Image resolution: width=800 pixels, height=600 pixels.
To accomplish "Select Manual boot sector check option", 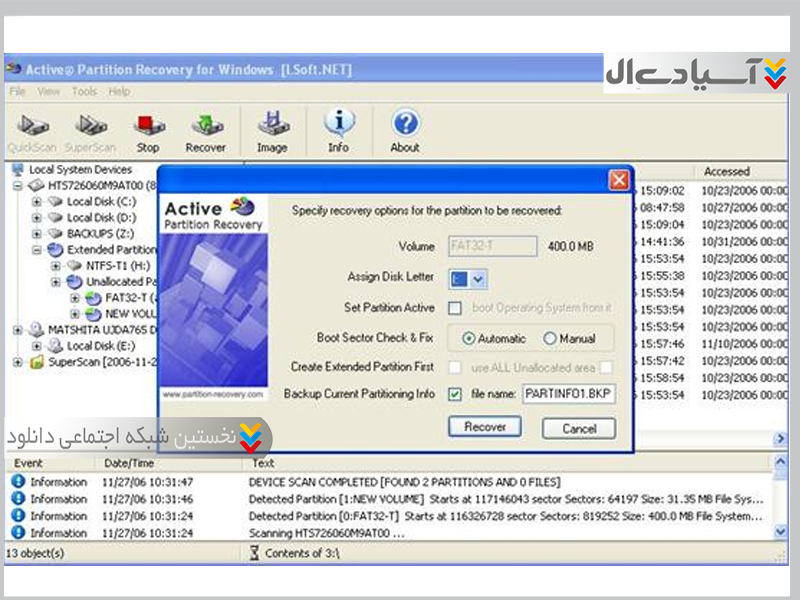I will (x=550, y=339).
